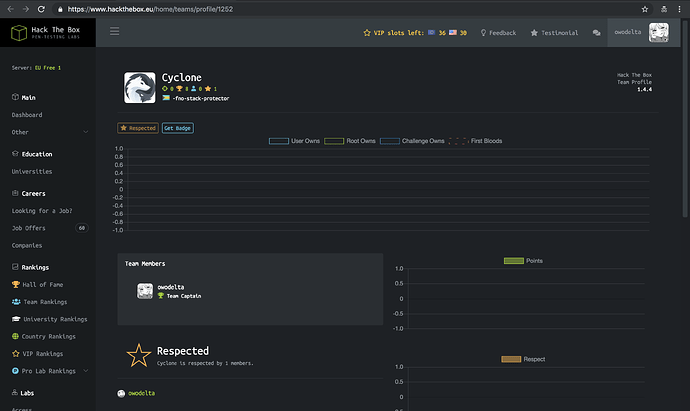Click owodelta avatar in Team Members
The height and width of the screenshot is (411, 690).
click(145, 291)
